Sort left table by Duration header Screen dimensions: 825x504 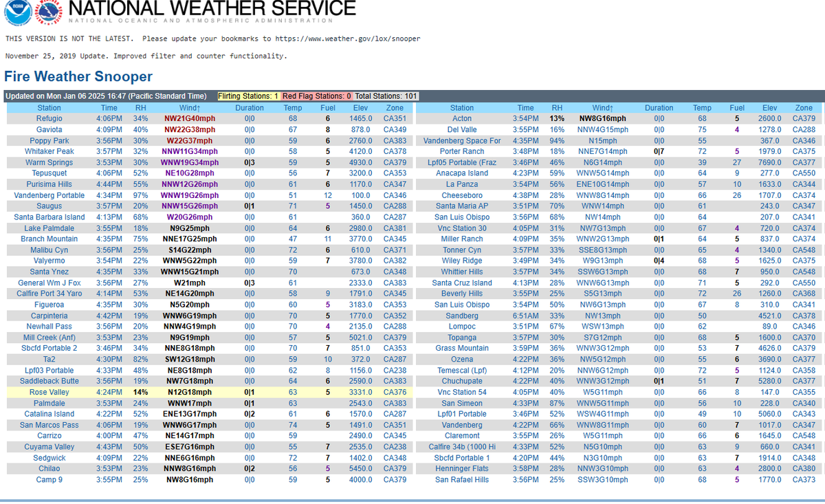[x=250, y=108]
